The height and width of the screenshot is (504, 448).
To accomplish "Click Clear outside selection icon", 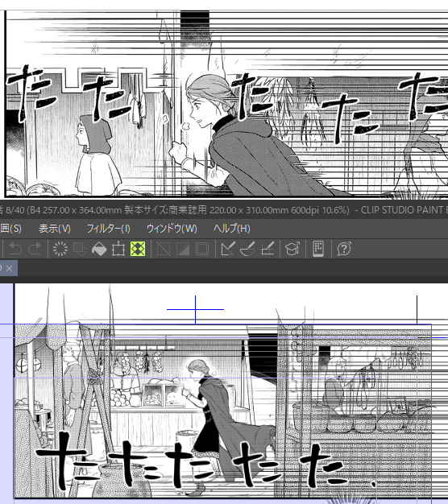I will pyautogui.click(x=80, y=249).
